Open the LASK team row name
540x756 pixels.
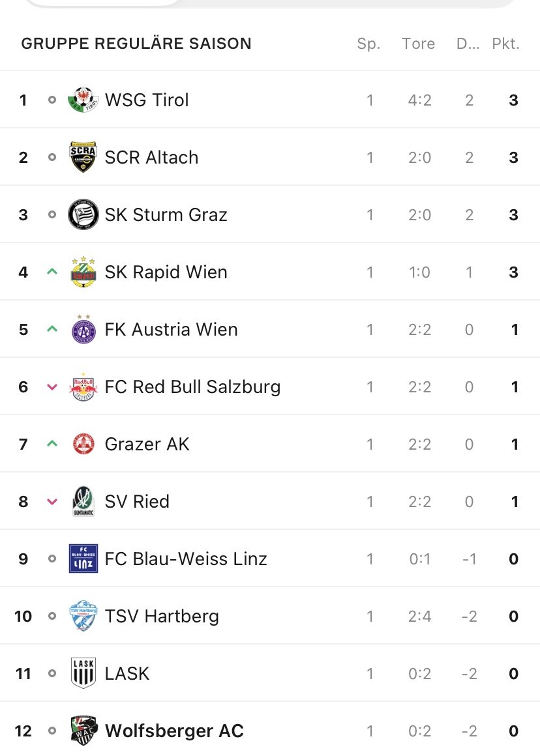coord(127,673)
